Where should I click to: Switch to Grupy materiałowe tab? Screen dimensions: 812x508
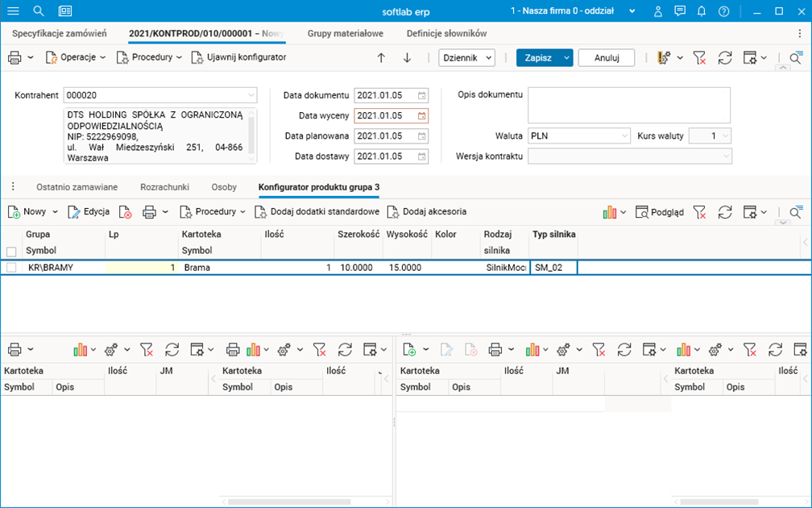coord(345,33)
